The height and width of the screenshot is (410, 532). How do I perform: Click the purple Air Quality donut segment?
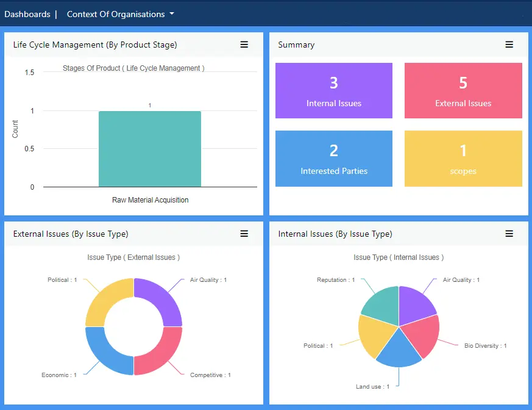coord(161,299)
